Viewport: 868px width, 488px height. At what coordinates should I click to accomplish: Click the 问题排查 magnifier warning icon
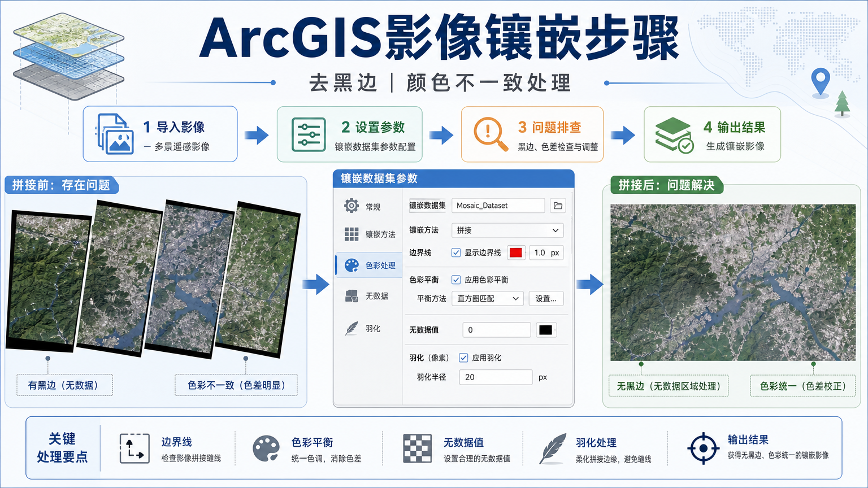tap(490, 134)
